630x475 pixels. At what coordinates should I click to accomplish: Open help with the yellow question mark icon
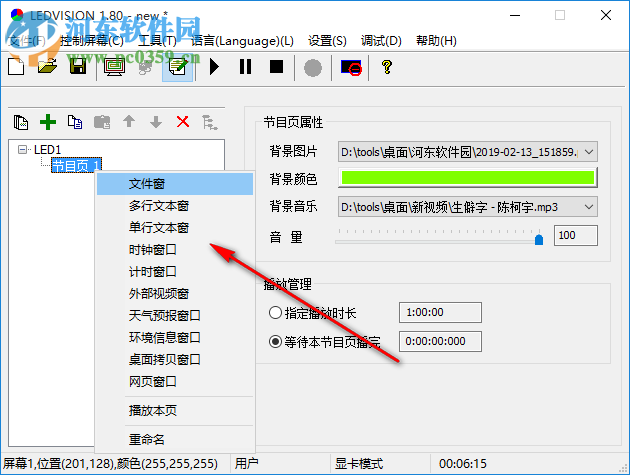387,67
